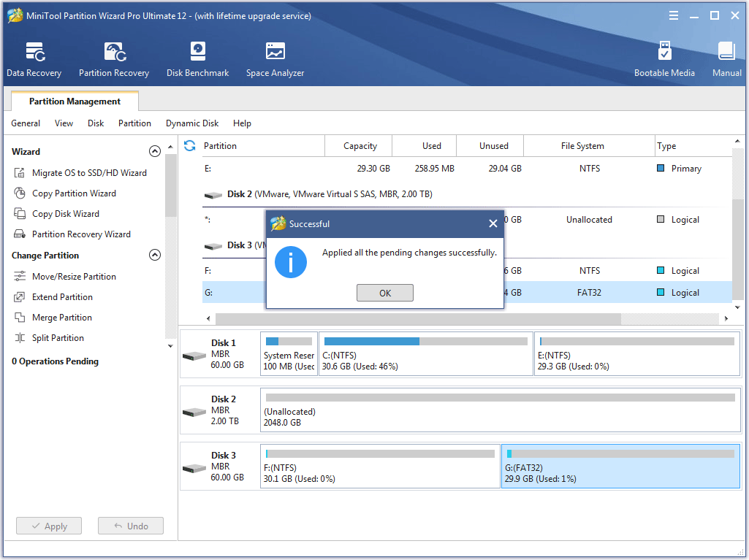Image resolution: width=749 pixels, height=560 pixels.
Task: Open the Data Recovery tool
Action: [x=34, y=59]
